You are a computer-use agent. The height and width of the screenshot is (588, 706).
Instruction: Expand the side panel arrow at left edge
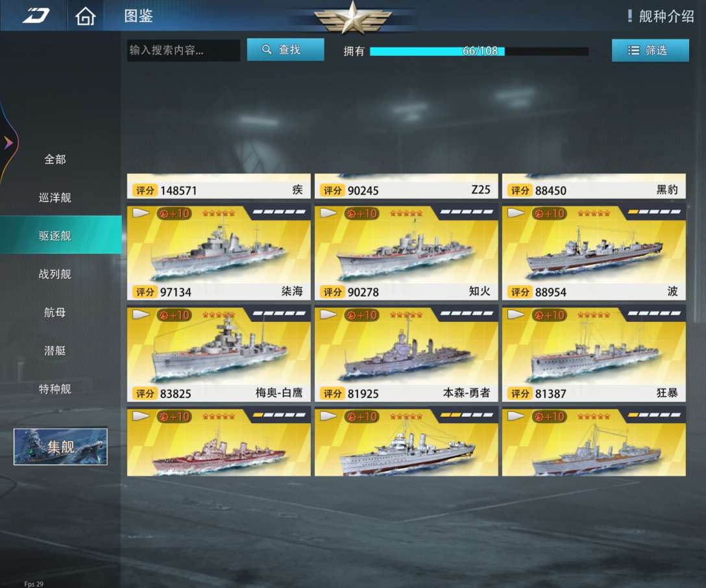pyautogui.click(x=8, y=143)
